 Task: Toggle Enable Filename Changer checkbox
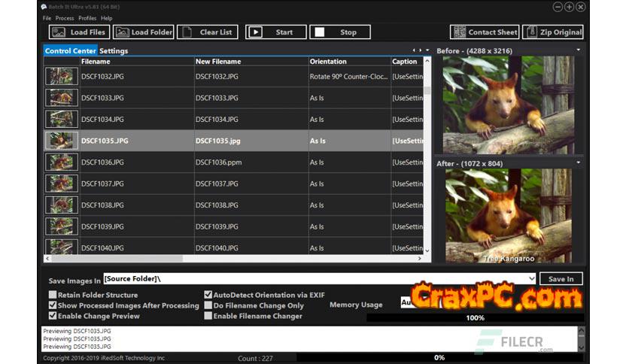pyautogui.click(x=208, y=316)
